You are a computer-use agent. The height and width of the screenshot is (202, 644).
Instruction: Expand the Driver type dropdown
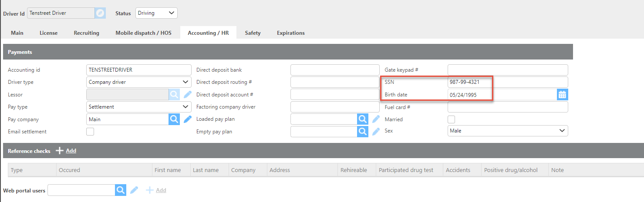tap(139, 82)
